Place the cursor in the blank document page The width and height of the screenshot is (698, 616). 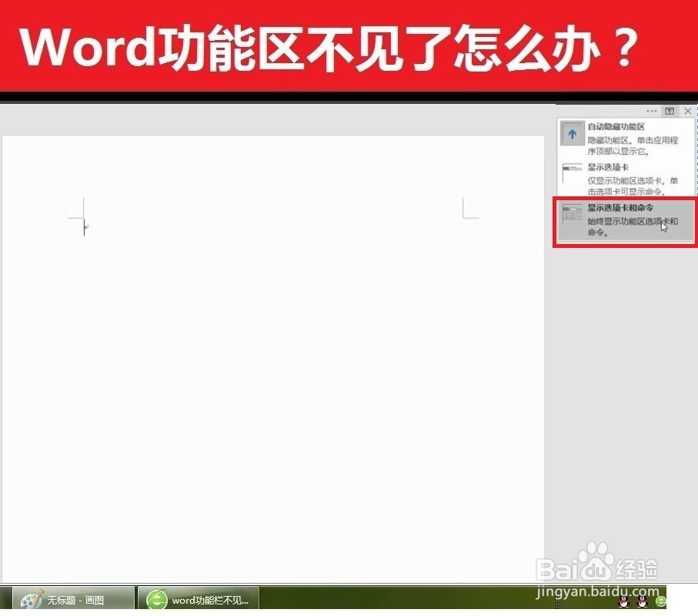pos(273,359)
